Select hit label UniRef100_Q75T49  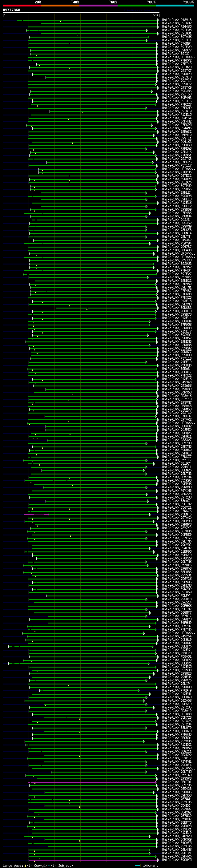177,64
